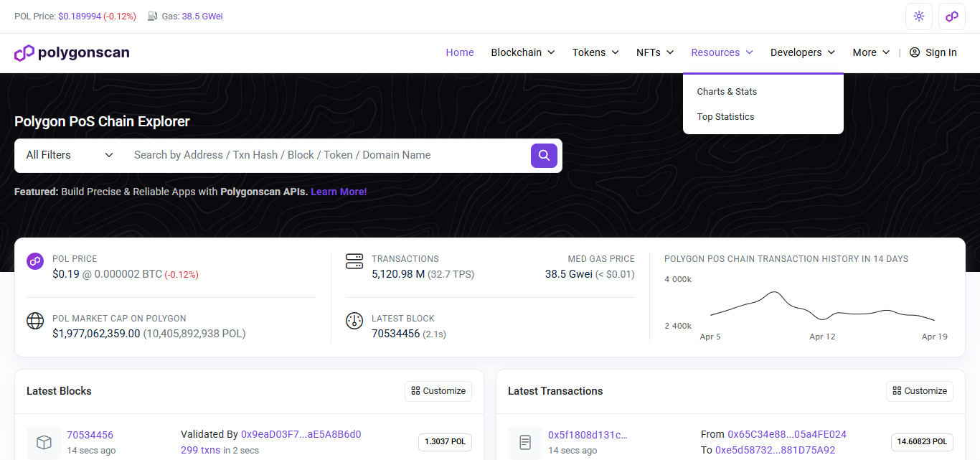Click the transaction document icon for 0x5f1808d131c
980x460 pixels.
click(525, 443)
